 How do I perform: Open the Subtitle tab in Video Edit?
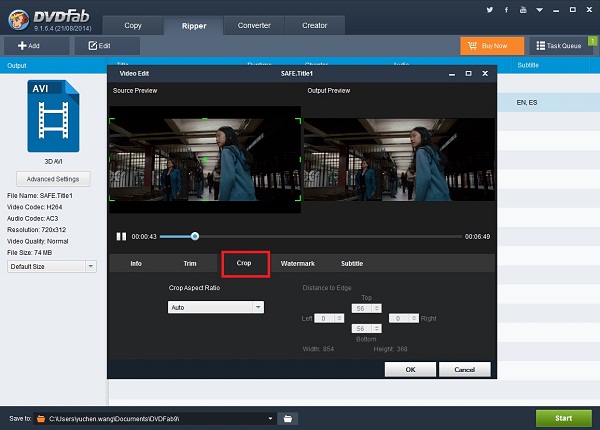[x=352, y=264]
